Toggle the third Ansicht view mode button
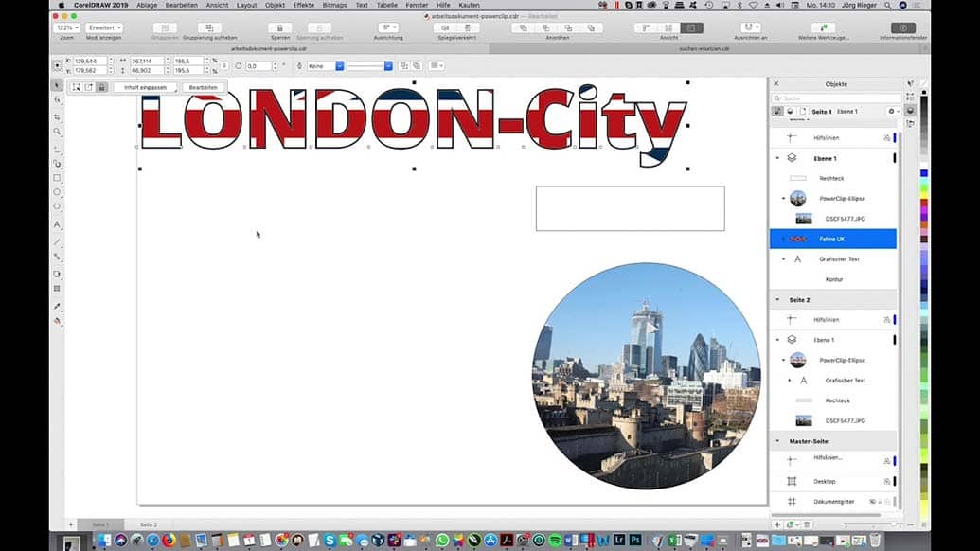The height and width of the screenshot is (551, 980). pyautogui.click(x=690, y=27)
